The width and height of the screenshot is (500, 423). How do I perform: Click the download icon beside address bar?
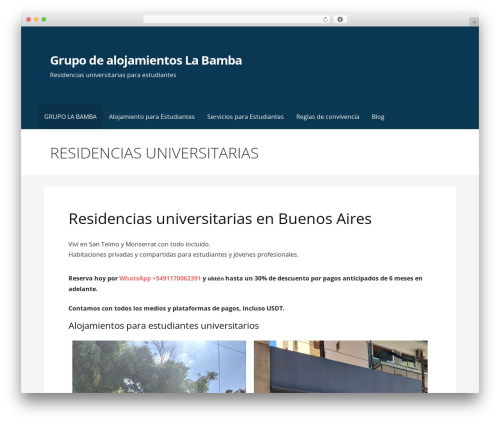click(x=340, y=19)
